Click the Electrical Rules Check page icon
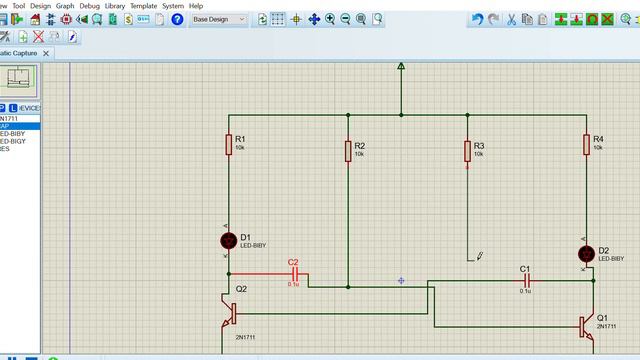640x360 pixels. 72,37
